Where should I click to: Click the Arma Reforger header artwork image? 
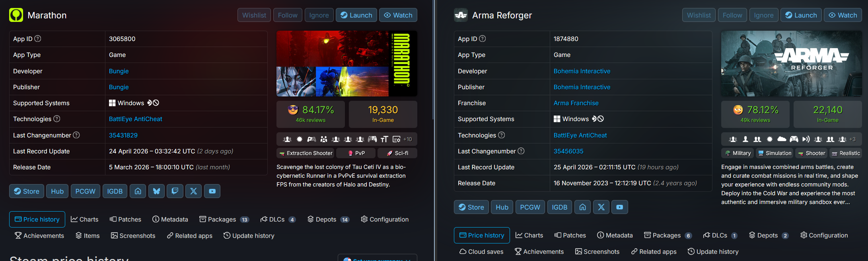(792, 63)
